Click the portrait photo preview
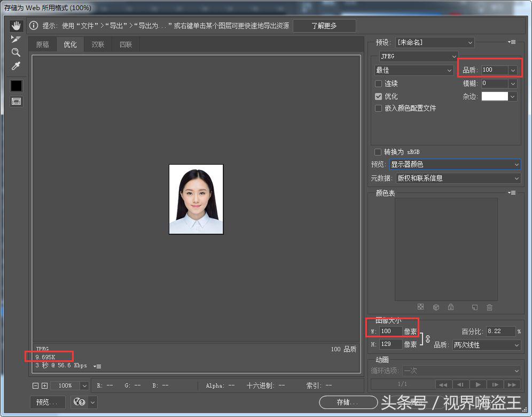532x417 pixels. click(196, 199)
